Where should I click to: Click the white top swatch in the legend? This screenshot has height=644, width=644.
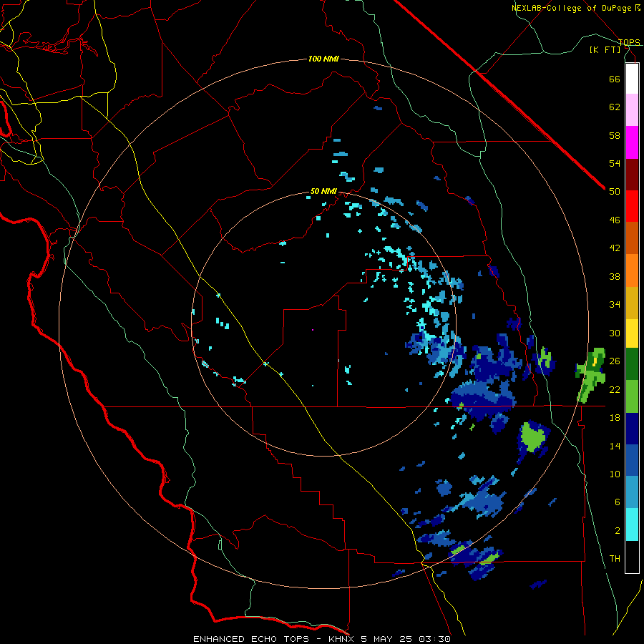tap(632, 79)
